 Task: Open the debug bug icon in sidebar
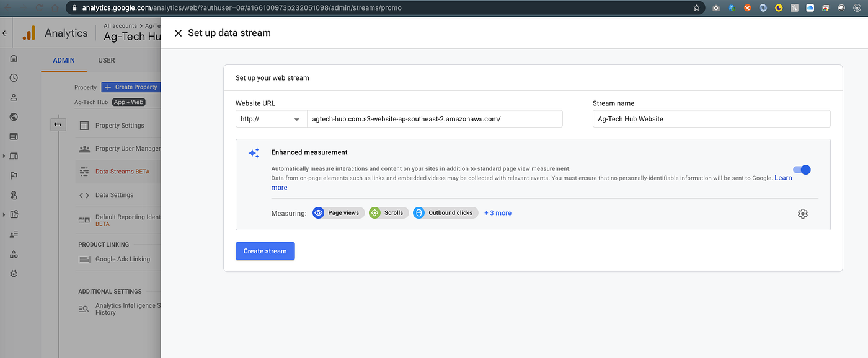pos(14,273)
